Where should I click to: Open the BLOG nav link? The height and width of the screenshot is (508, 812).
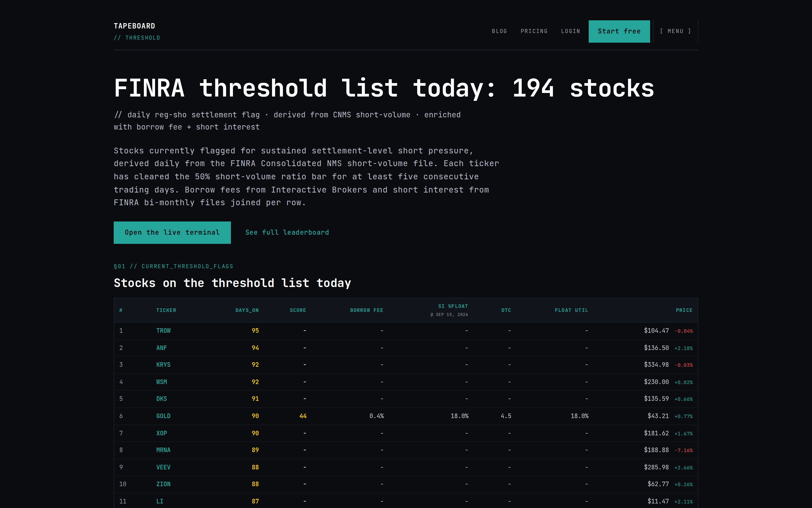point(499,31)
